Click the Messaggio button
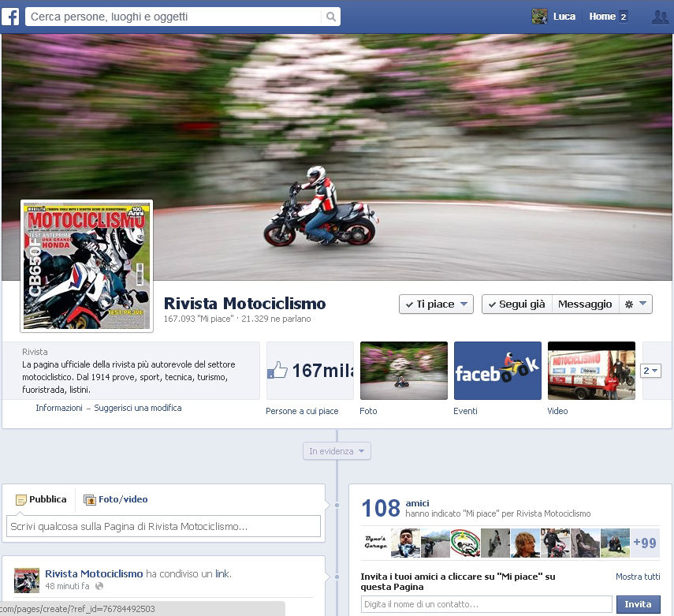The height and width of the screenshot is (616, 674). tap(585, 304)
